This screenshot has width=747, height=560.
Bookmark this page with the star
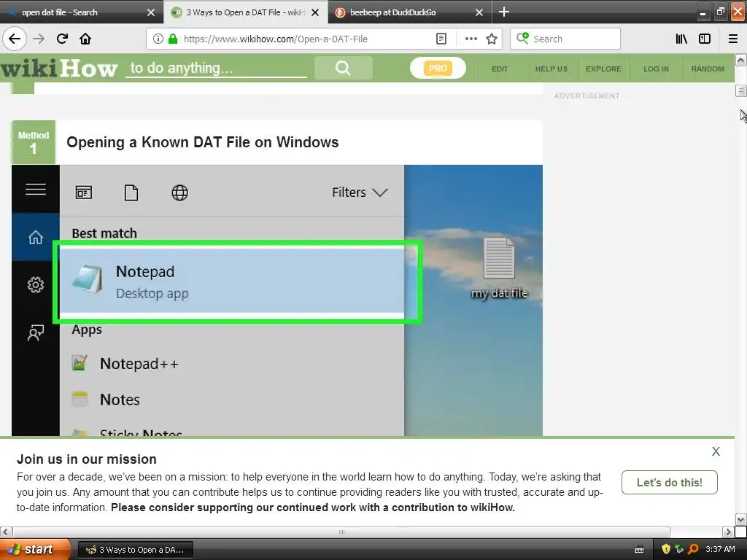pyautogui.click(x=492, y=39)
